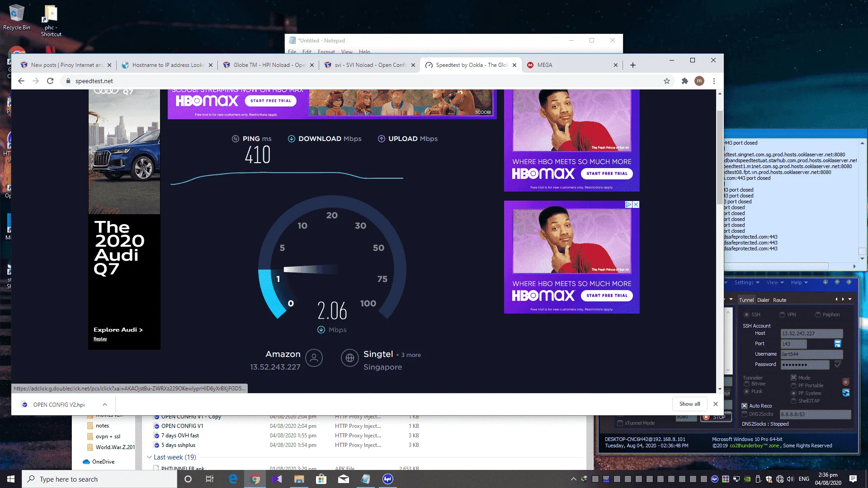Open Microsoft Edge from the taskbar
This screenshot has height=488, width=868.
[x=233, y=479]
